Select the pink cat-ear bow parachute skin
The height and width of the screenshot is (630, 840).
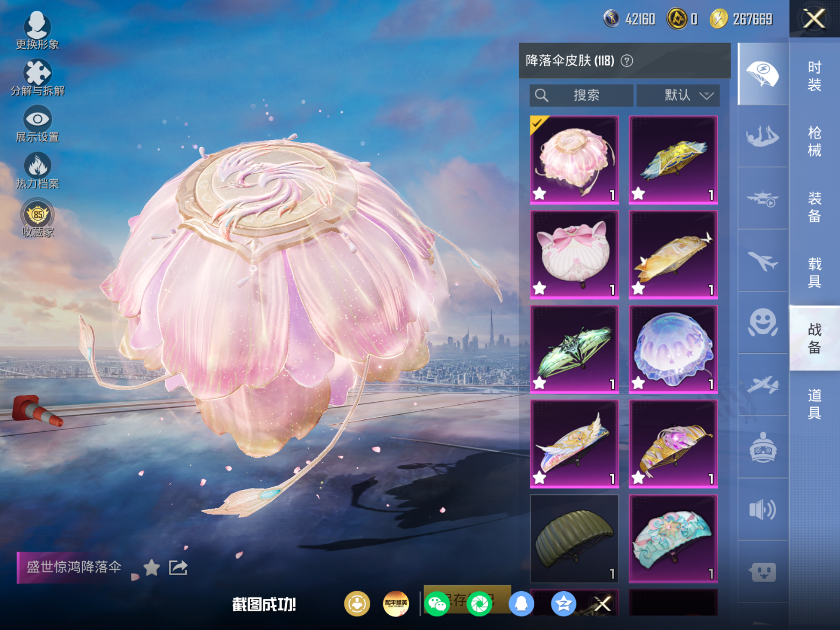point(575,255)
